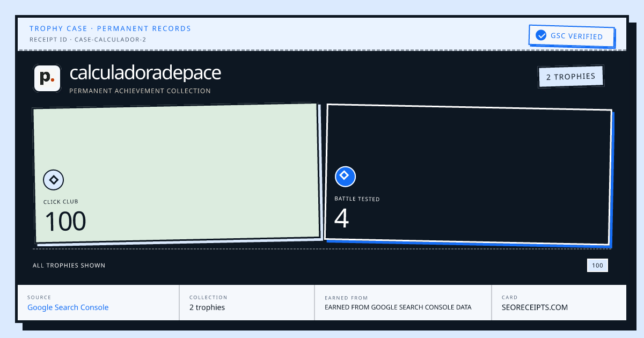Click the Click Club trophy diamond icon

pyautogui.click(x=54, y=180)
